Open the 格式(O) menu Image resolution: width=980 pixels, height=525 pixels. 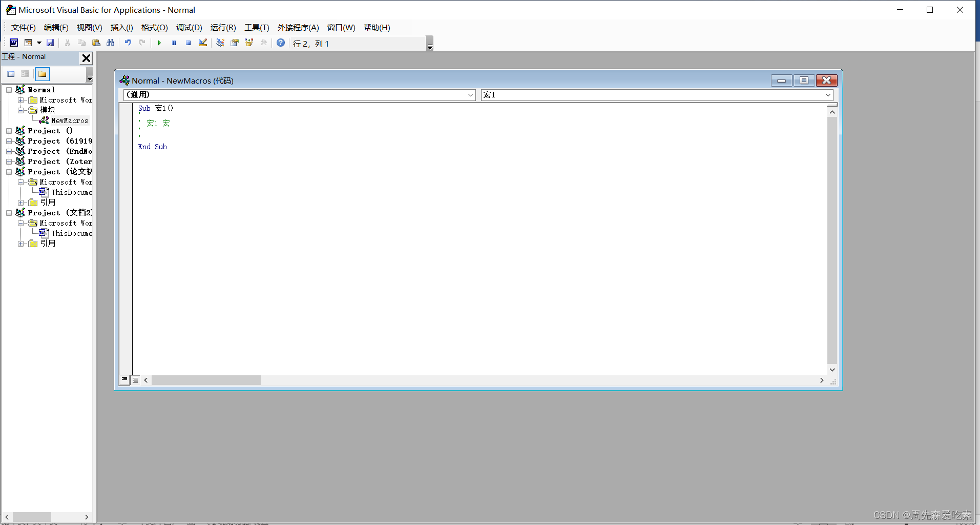click(155, 28)
